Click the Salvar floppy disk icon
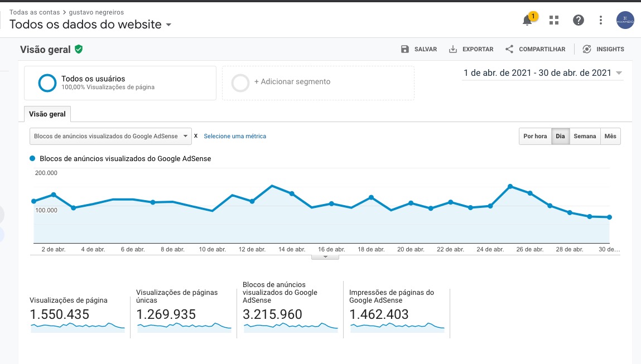The height and width of the screenshot is (364, 641). pos(404,49)
